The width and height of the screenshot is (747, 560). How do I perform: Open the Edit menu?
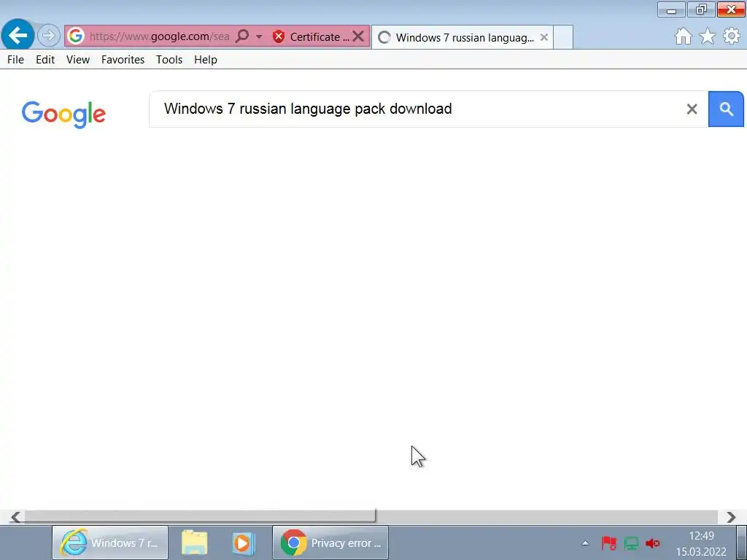(45, 60)
